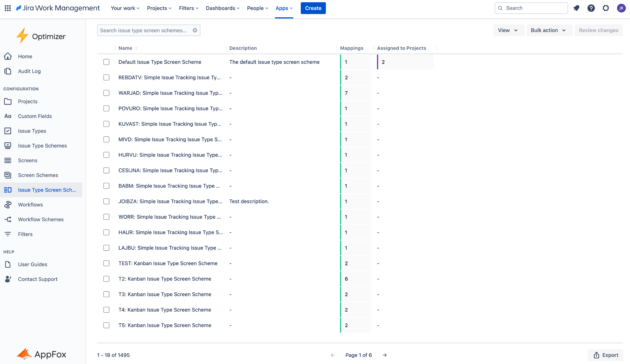This screenshot has width=630, height=364.
Task: Open the app switcher grid icon
Action: (8, 8)
